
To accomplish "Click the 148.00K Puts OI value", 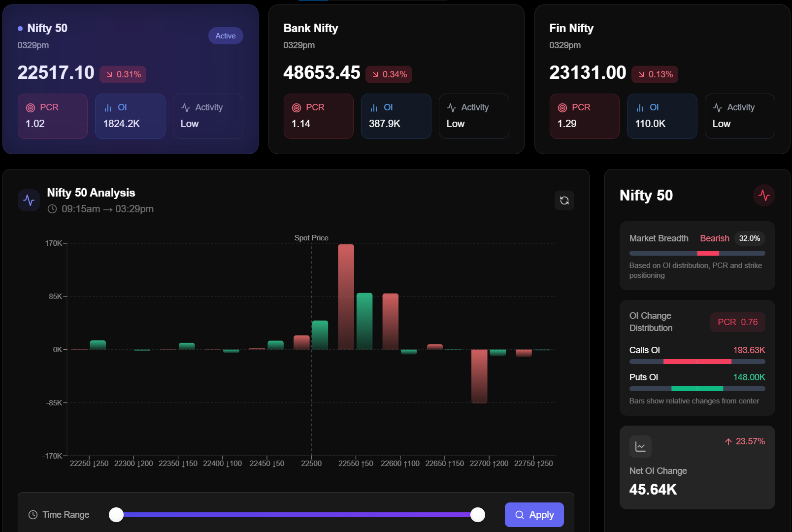I will click(749, 377).
